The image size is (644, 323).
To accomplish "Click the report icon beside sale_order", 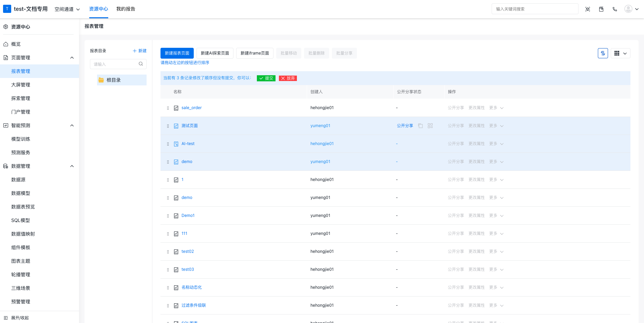I will [x=176, y=108].
